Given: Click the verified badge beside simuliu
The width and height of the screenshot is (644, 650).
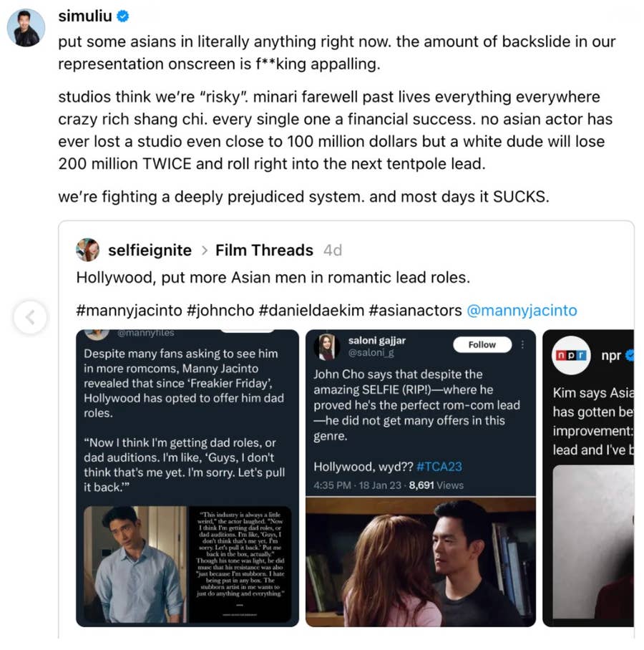Looking at the screenshot, I should pyautogui.click(x=122, y=16).
